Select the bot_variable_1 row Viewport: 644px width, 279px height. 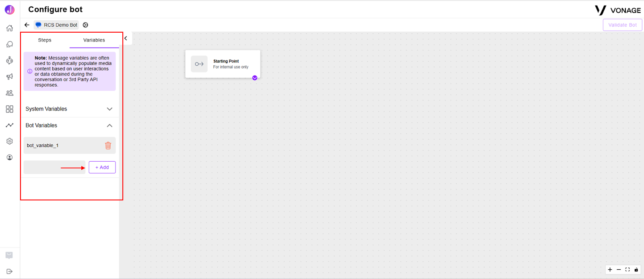tap(69, 146)
